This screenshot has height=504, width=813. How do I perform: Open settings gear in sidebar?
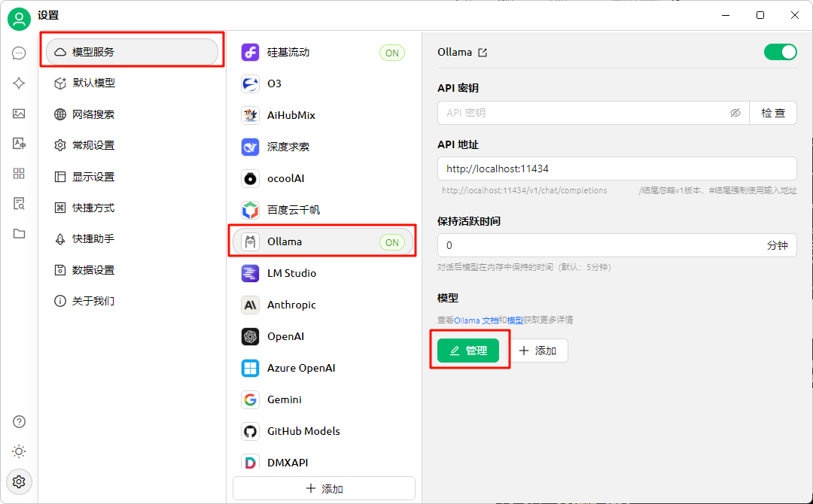[x=19, y=481]
